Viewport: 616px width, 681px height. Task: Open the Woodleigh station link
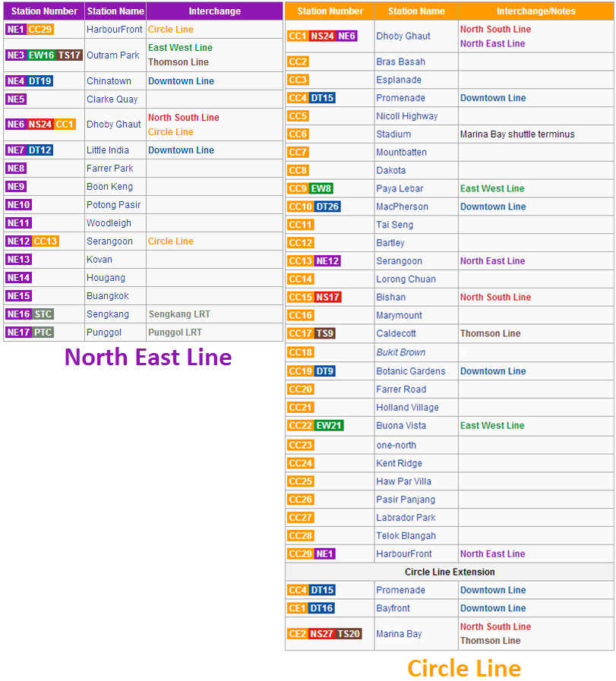[x=109, y=223]
